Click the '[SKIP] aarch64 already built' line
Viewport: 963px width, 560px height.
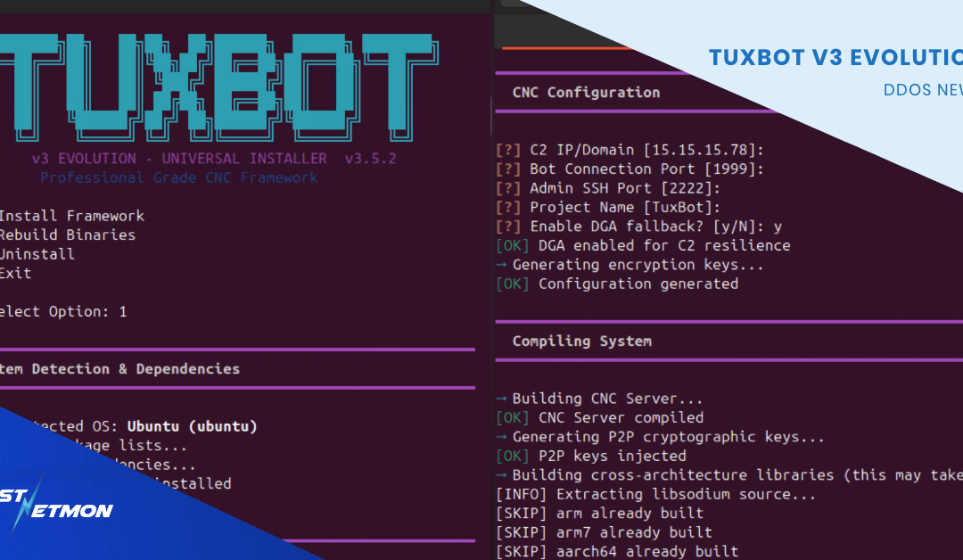pyautogui.click(x=617, y=551)
